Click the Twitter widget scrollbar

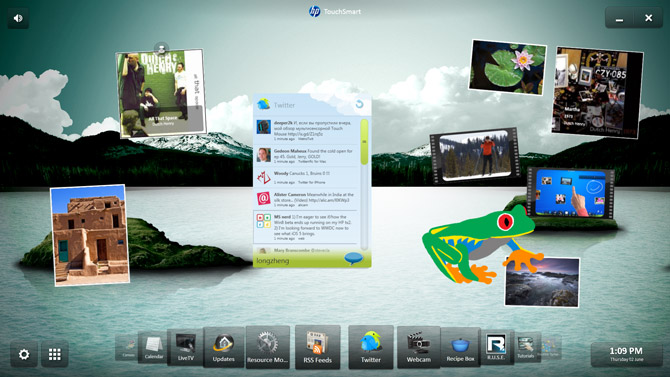tap(364, 184)
